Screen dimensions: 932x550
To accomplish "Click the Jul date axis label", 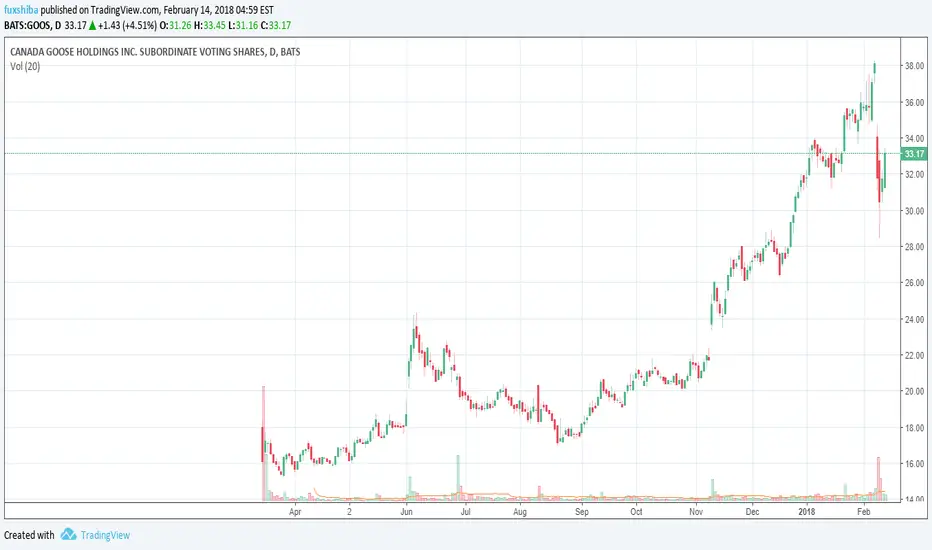I will pyautogui.click(x=465, y=511).
